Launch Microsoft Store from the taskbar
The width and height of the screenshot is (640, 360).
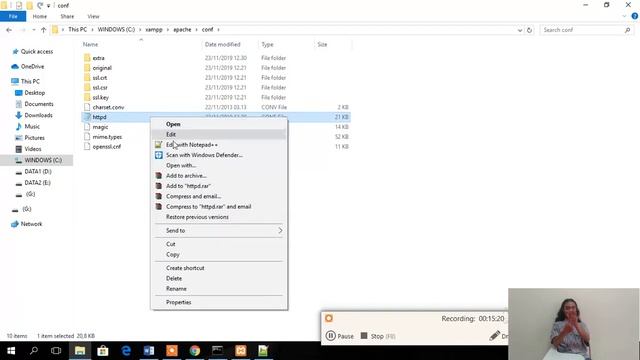tap(103, 351)
